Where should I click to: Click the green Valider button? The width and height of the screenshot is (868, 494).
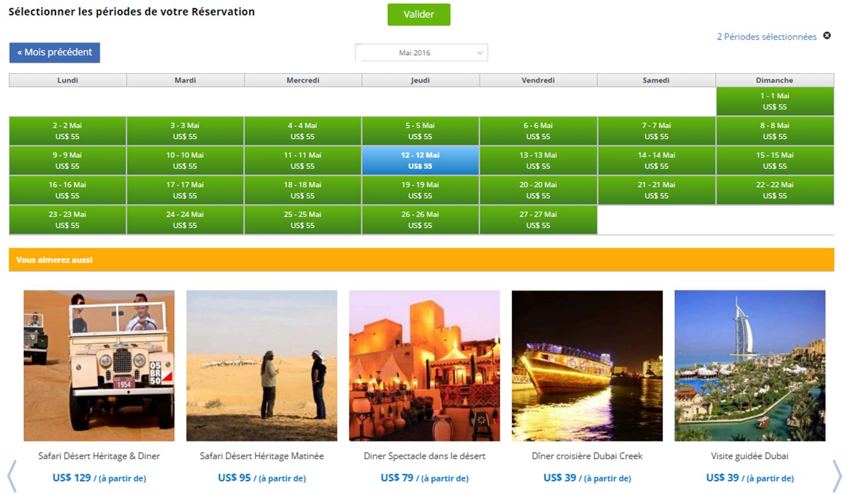click(419, 15)
